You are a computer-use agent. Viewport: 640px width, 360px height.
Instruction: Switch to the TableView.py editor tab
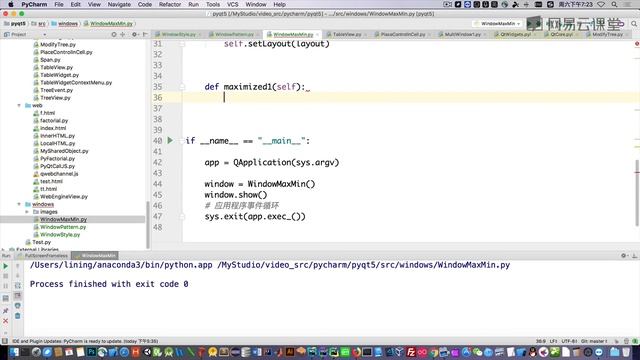pos(347,35)
